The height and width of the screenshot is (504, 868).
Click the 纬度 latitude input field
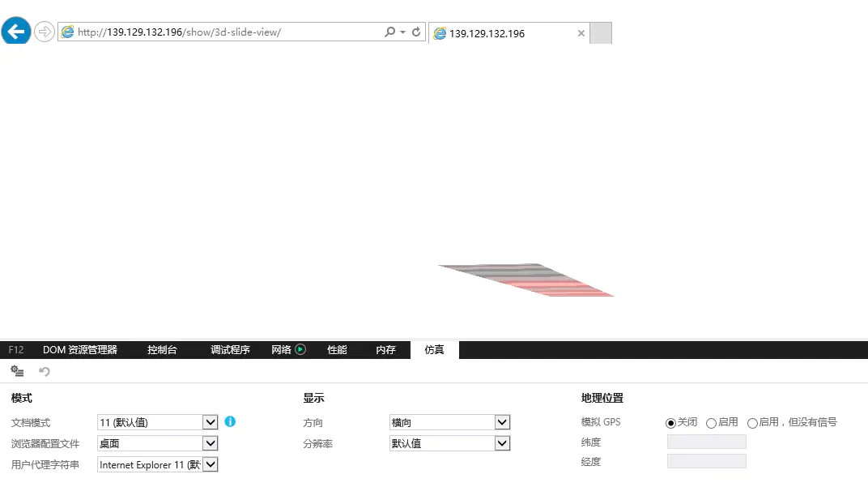tap(706, 442)
